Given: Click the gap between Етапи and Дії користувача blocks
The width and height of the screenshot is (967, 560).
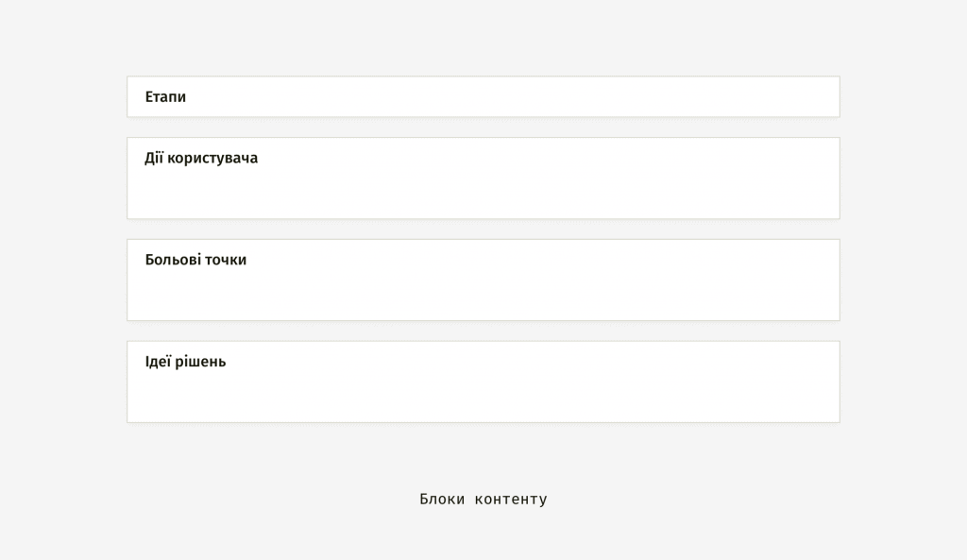Looking at the screenshot, I should click(483, 127).
